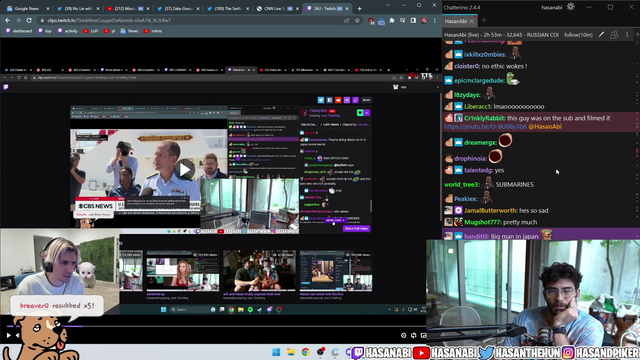Add Chatterino split plus button
Image resolution: width=640 pixels, height=360 pixels.
(637, 35)
